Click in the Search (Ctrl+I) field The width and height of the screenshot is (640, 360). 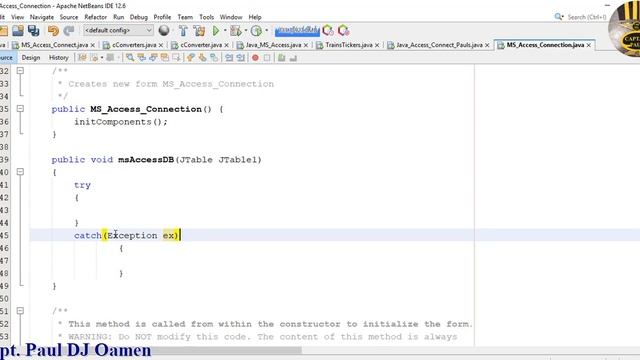click(587, 17)
